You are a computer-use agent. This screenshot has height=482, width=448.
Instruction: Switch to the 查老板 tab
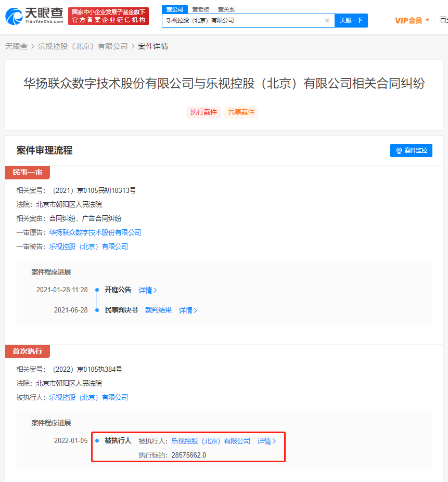[x=200, y=9]
